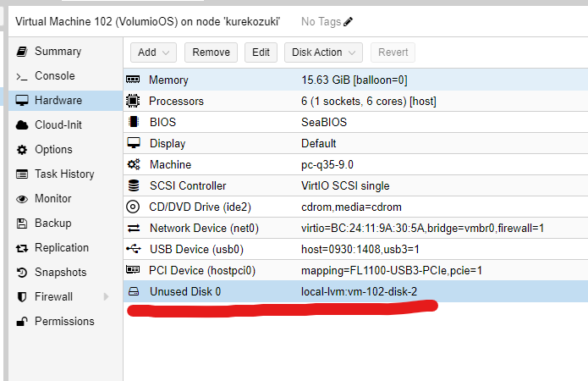Viewport: 588px width, 381px height.
Task: Click the Monitor eye icon
Action: pos(22,199)
